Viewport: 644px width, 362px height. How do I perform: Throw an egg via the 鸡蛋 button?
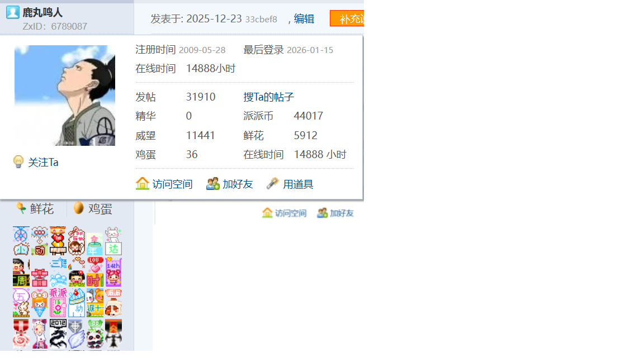(93, 209)
